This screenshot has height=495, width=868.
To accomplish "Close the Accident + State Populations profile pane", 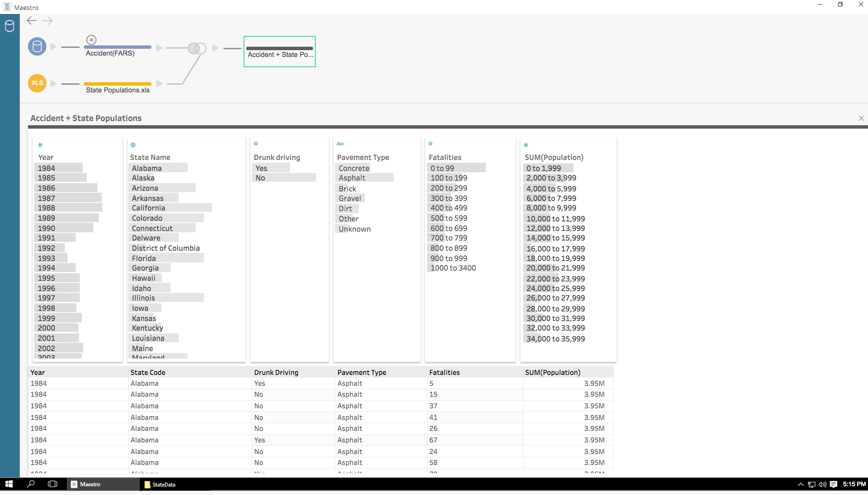I will coord(862,118).
